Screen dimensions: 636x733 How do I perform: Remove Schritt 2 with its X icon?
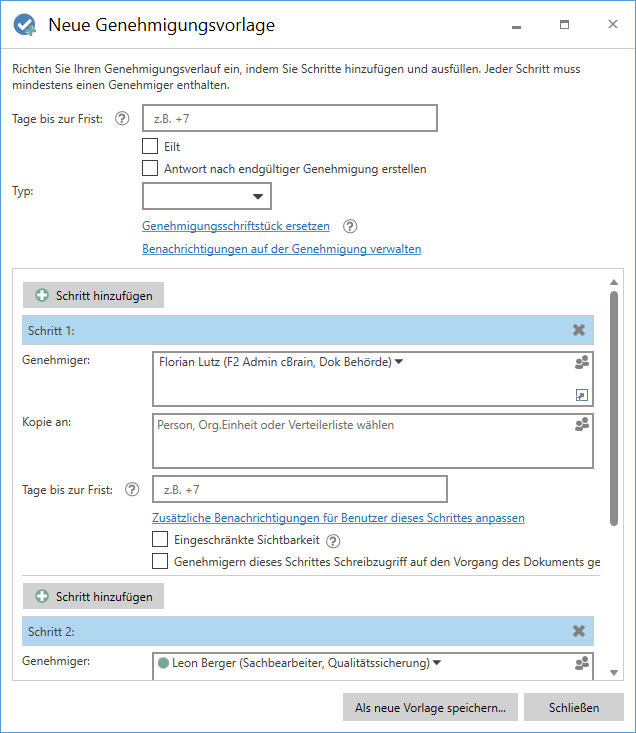tap(579, 631)
